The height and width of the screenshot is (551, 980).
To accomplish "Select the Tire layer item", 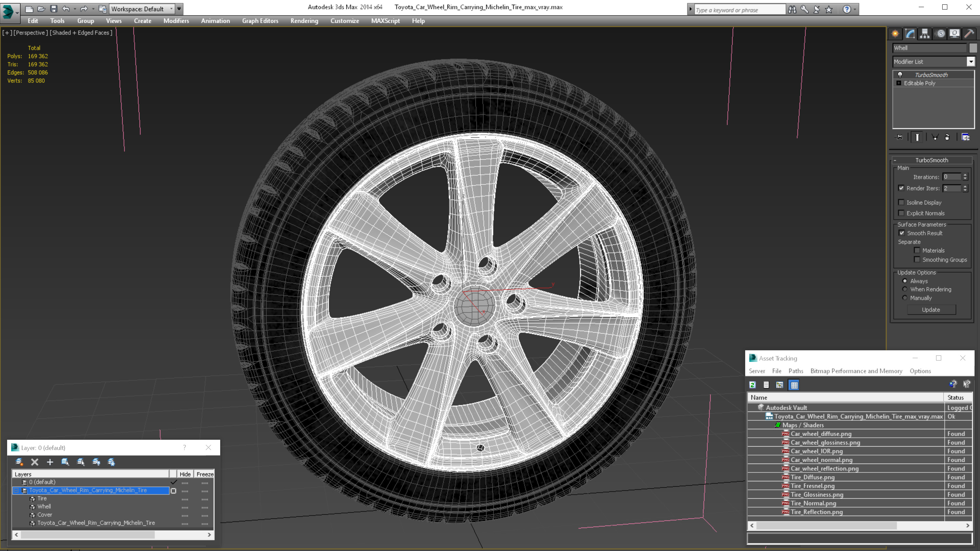I will pos(42,498).
